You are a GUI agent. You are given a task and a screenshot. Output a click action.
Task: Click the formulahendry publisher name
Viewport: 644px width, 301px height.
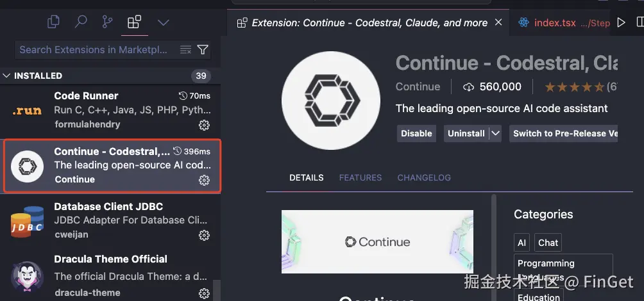point(87,124)
